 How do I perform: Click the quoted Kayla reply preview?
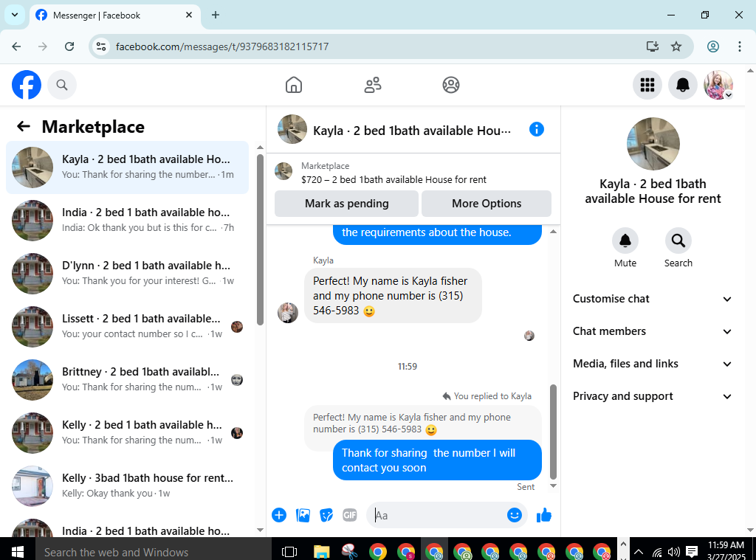pyautogui.click(x=422, y=423)
